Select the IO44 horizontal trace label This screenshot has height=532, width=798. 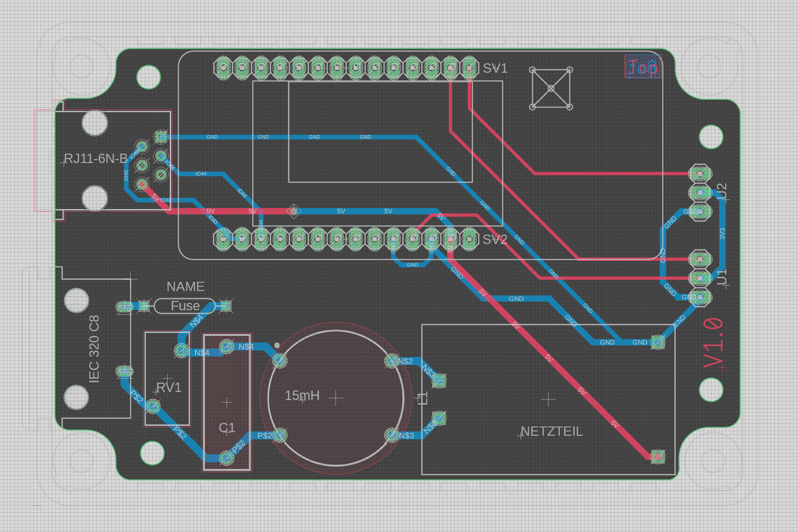point(201,174)
